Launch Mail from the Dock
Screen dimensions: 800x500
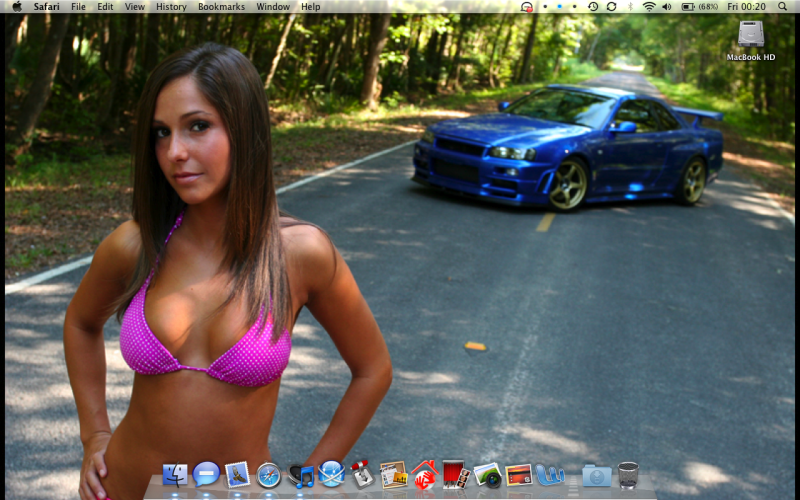237,474
